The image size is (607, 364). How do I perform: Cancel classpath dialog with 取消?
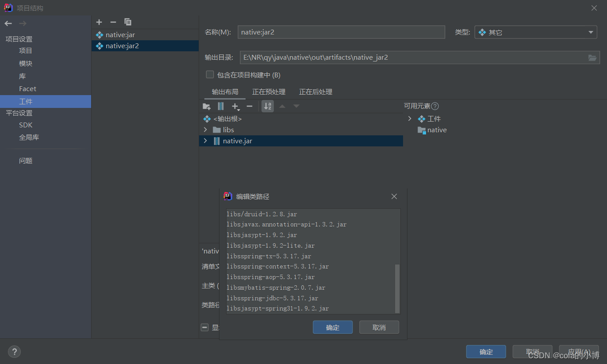(x=379, y=327)
